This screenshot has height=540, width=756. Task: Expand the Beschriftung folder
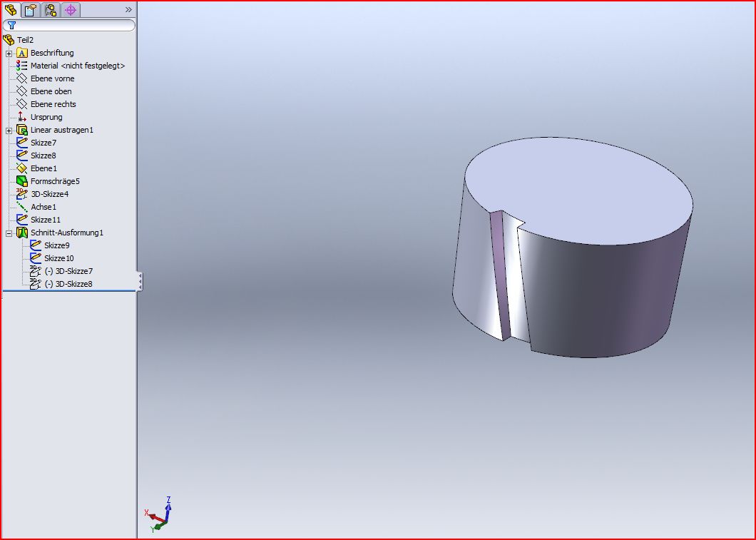pyautogui.click(x=9, y=54)
